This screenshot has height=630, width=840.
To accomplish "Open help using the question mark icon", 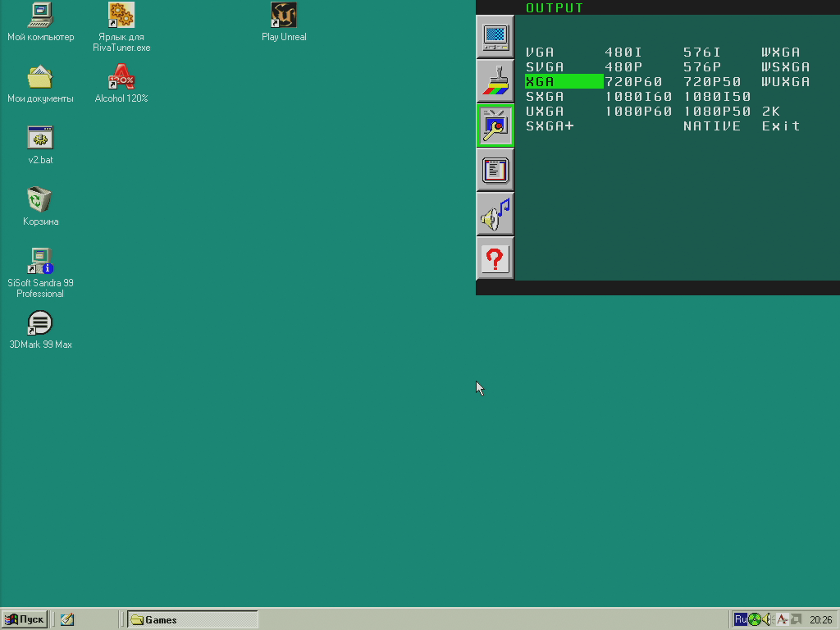I will [495, 258].
